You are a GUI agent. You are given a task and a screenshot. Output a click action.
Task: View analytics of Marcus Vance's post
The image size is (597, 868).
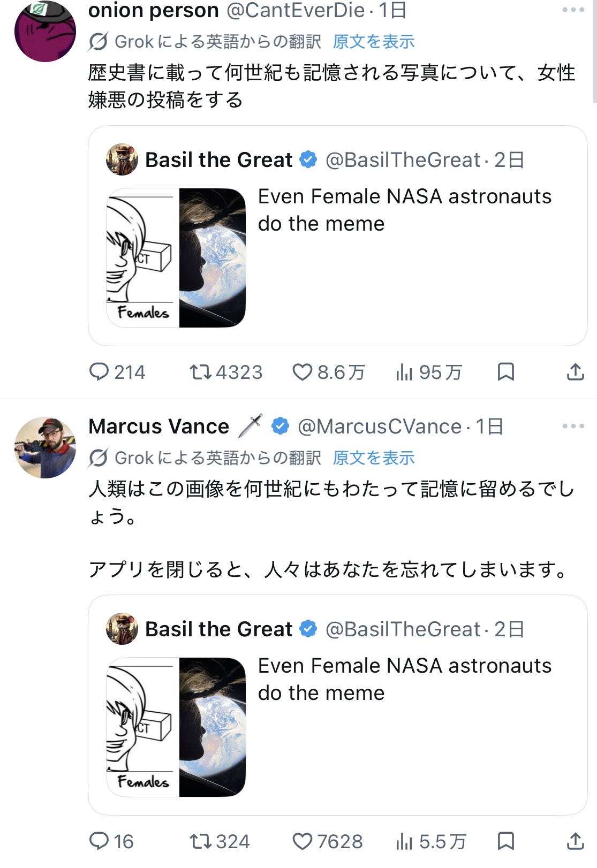404,841
